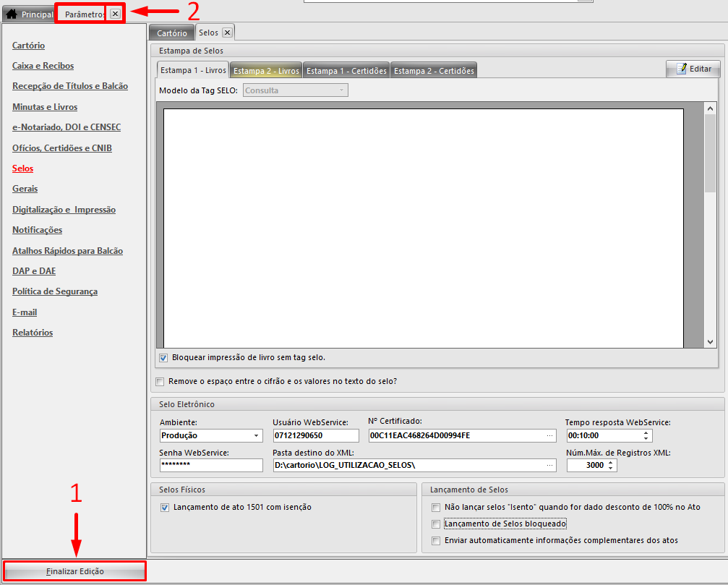Toggle Bloquear impressão de livro sem tag selo
This screenshot has width=728, height=585.
[x=163, y=357]
